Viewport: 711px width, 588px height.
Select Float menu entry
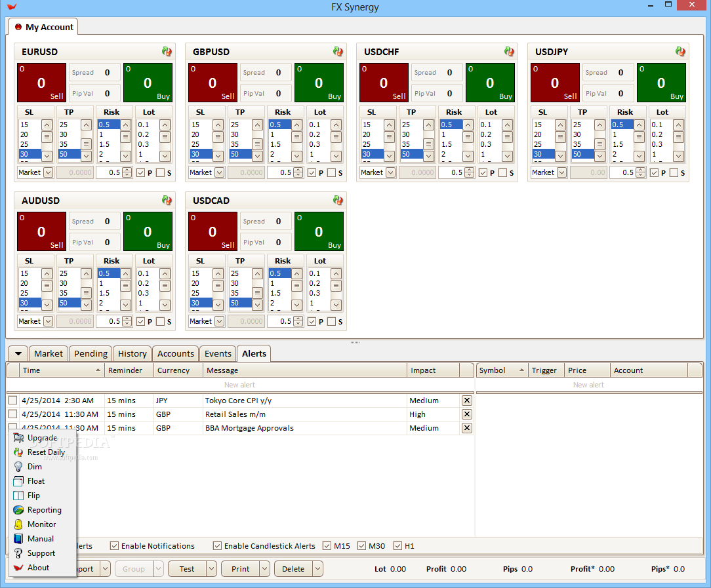point(43,481)
